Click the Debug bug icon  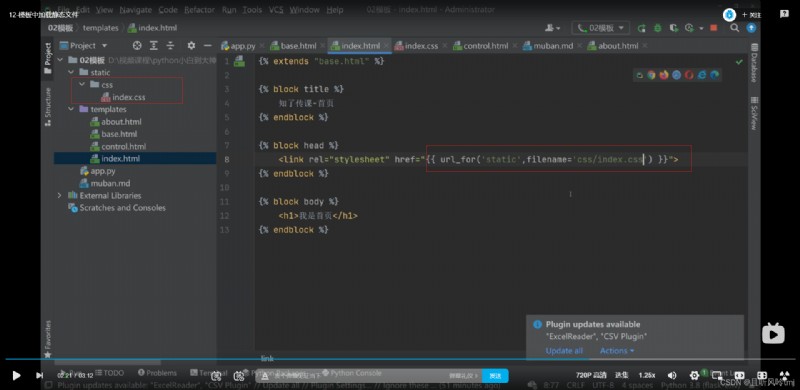tap(658, 28)
